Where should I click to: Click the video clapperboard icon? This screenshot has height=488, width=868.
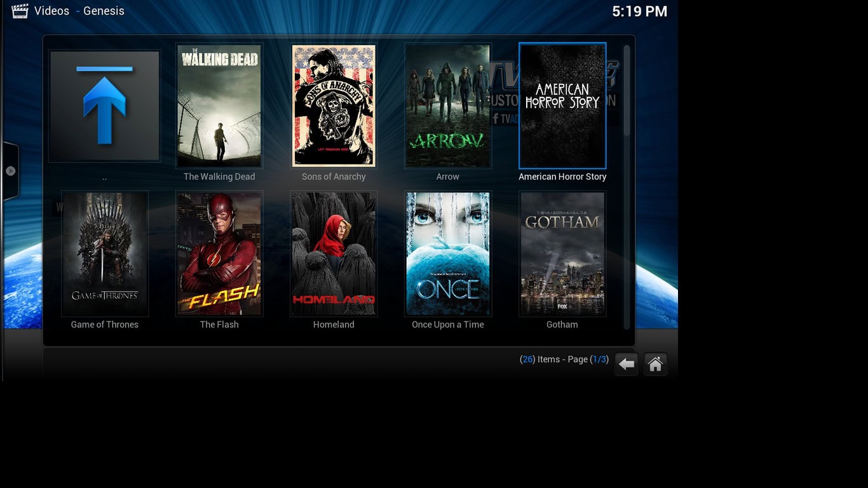point(20,11)
